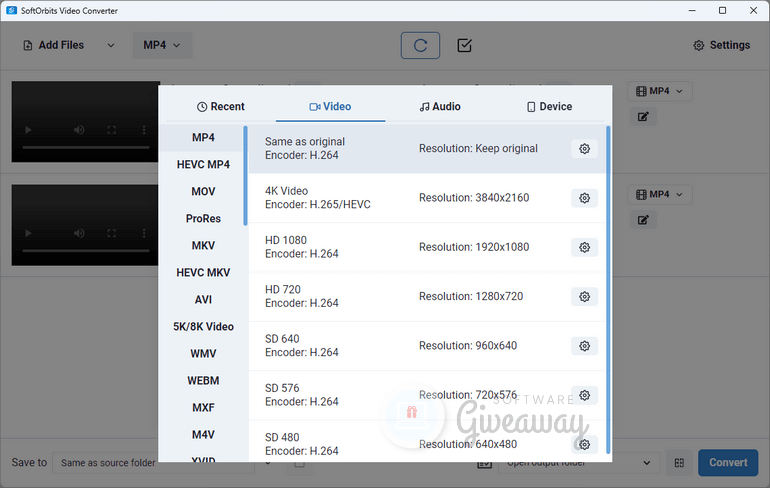
Task: Seek on second video progress bar
Action: click(x=86, y=250)
